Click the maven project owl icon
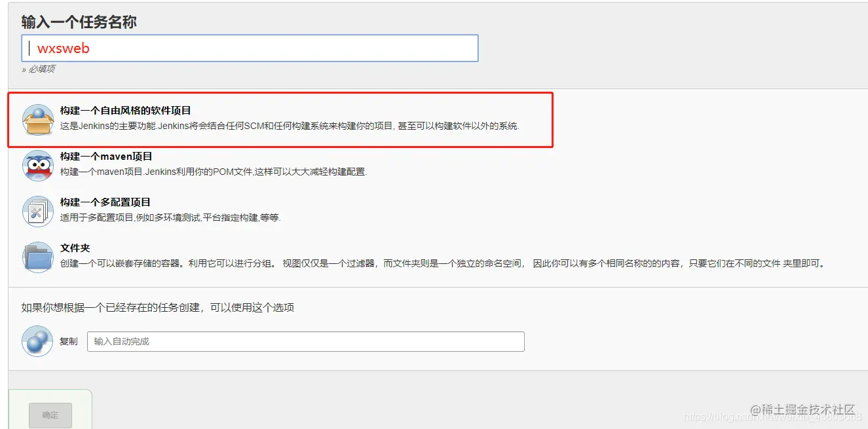Viewport: 868px width, 429px height. click(37, 166)
